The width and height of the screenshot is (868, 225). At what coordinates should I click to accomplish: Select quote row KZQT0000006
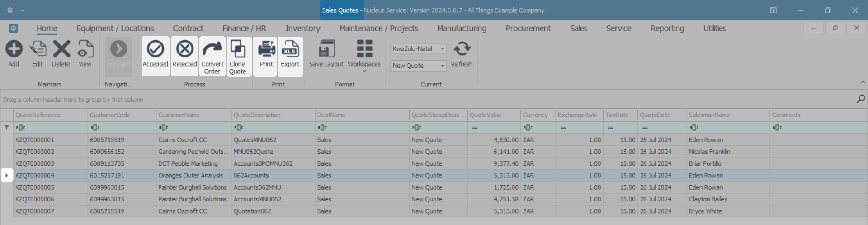coord(35,199)
